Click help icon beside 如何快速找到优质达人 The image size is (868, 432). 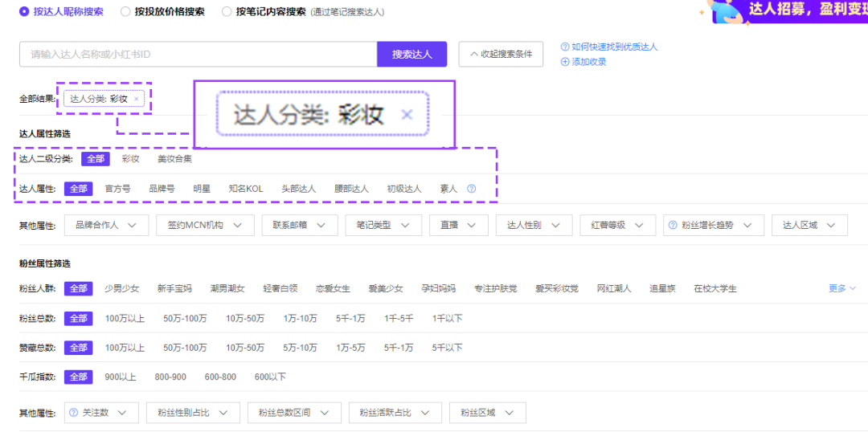click(x=565, y=47)
